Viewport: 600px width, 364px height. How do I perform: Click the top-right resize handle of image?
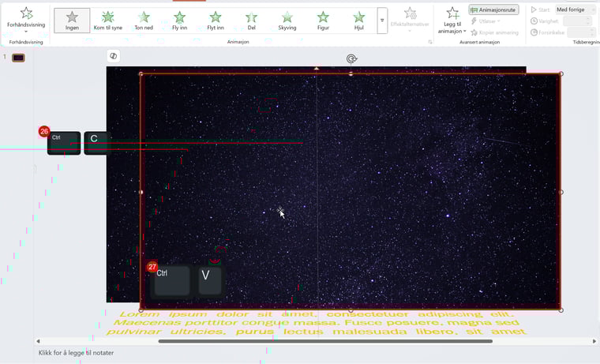coord(561,73)
